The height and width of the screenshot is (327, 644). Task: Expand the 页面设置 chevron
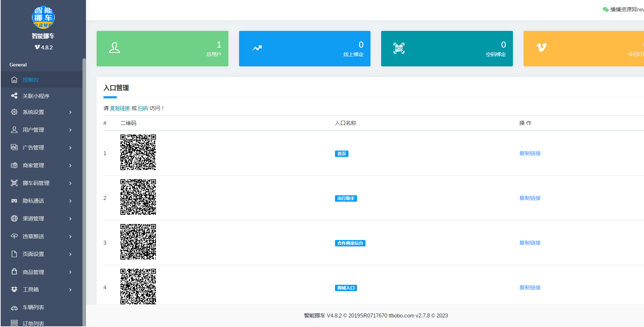tap(70, 254)
